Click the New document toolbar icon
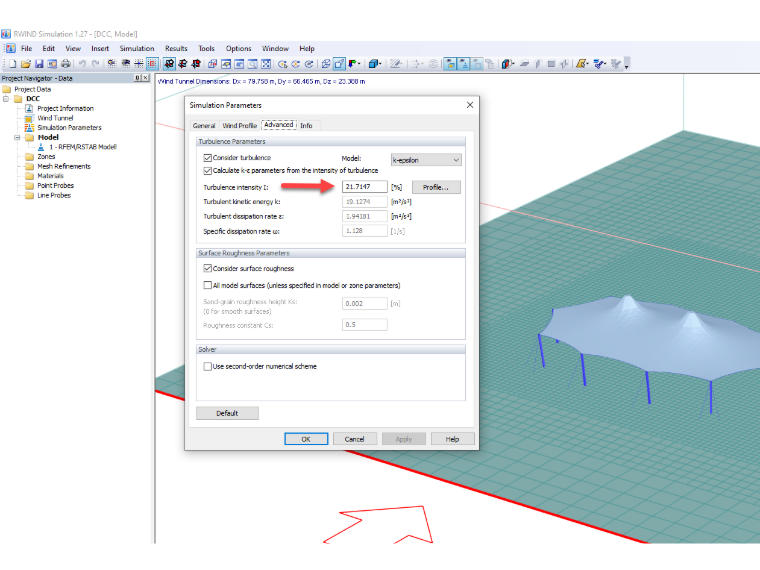 point(13,63)
